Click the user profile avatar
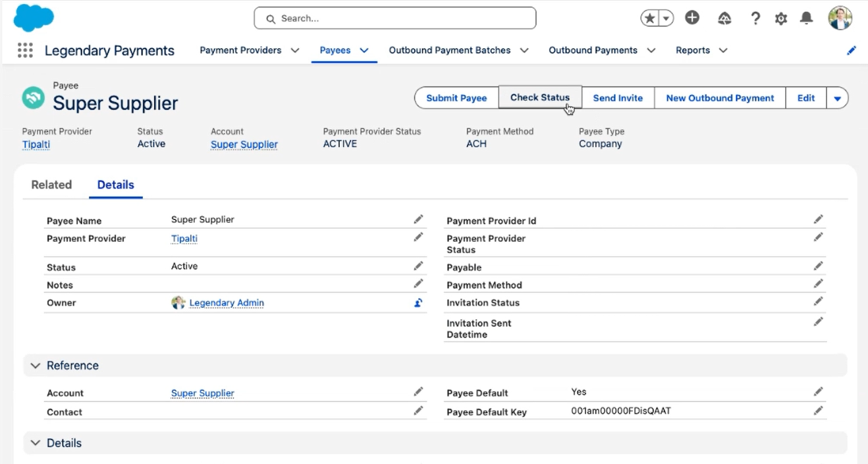 [840, 18]
